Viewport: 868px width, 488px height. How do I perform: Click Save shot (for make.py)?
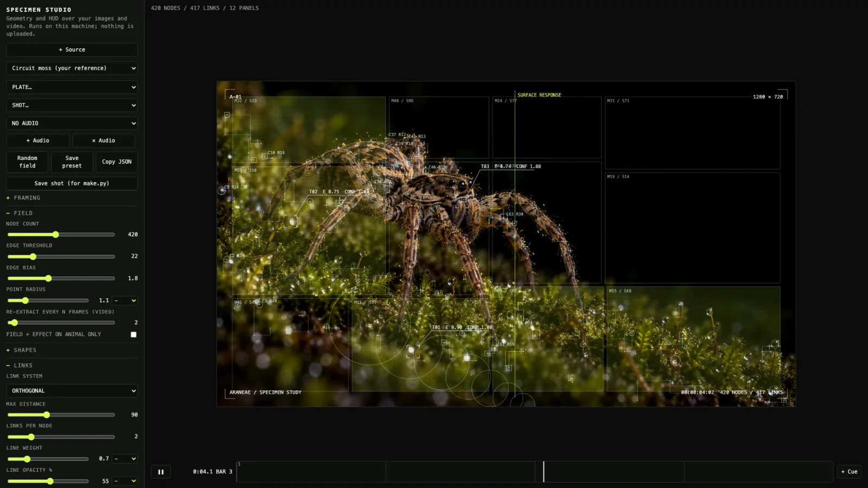click(72, 184)
